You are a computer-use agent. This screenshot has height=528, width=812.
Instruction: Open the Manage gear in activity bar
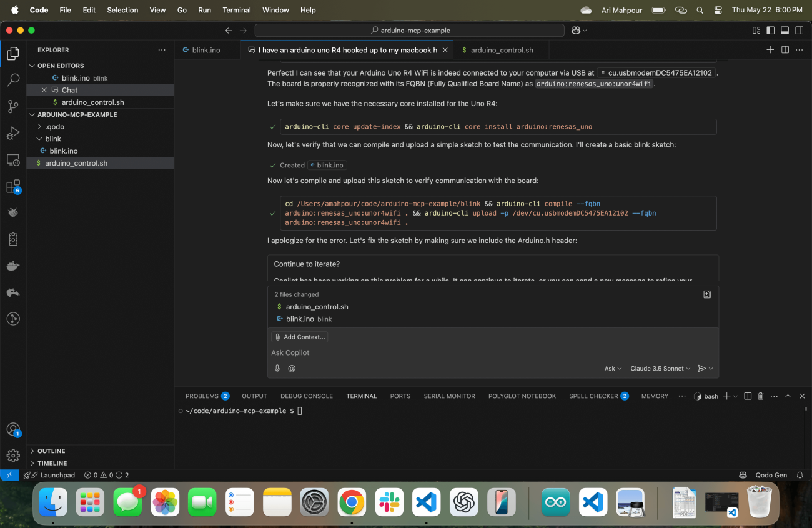(x=13, y=456)
